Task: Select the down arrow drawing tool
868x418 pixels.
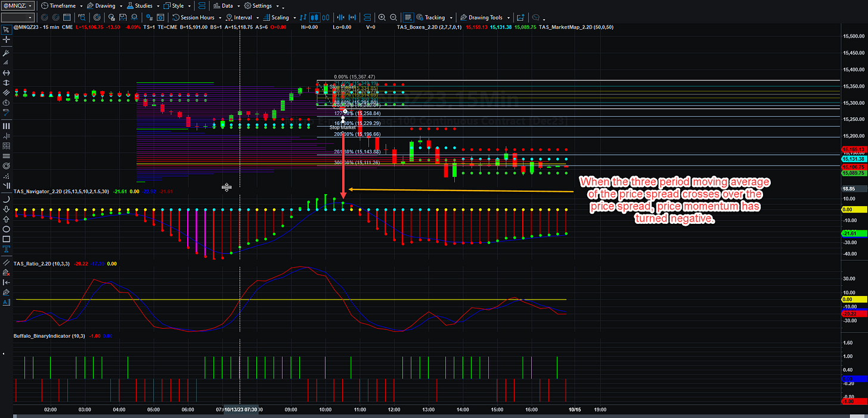Action: pos(6,208)
